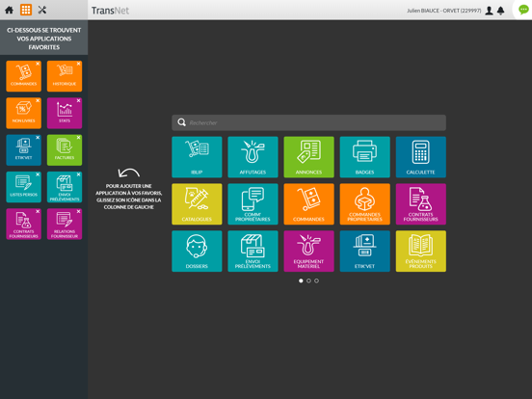Screen dimensions: 532x399
Task: Click the TransNet logo title
Action: point(110,11)
